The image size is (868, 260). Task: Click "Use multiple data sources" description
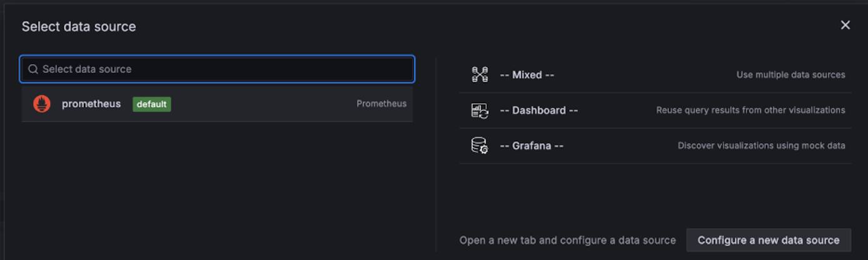(x=790, y=75)
